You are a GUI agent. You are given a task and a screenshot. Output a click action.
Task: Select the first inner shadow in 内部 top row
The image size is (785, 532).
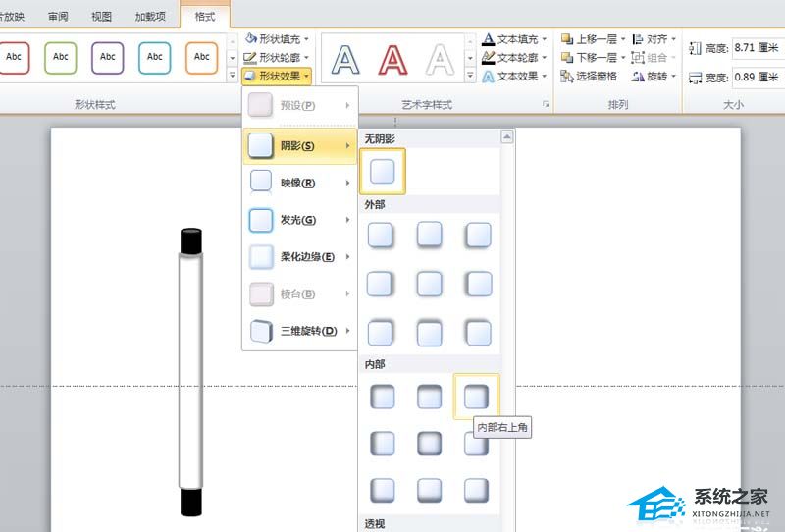[x=383, y=397]
